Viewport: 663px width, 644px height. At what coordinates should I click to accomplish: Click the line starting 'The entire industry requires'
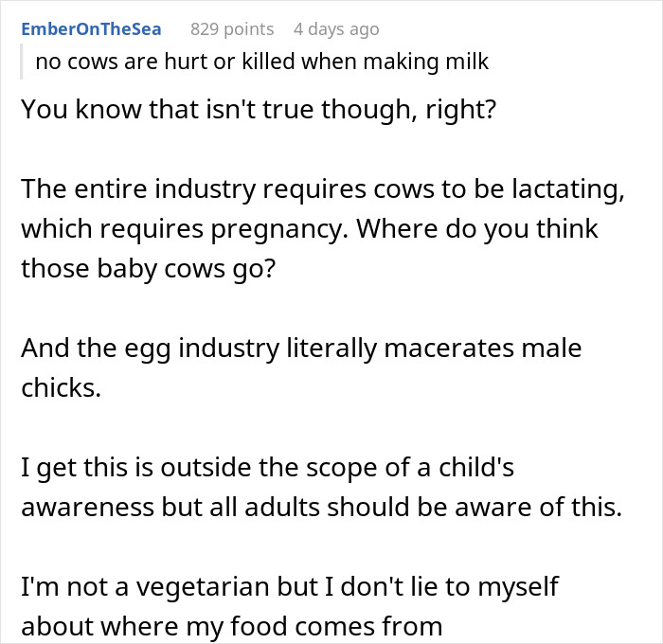322,189
